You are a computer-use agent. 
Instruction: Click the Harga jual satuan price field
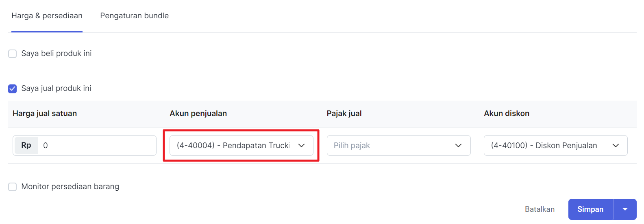pyautogui.click(x=97, y=145)
